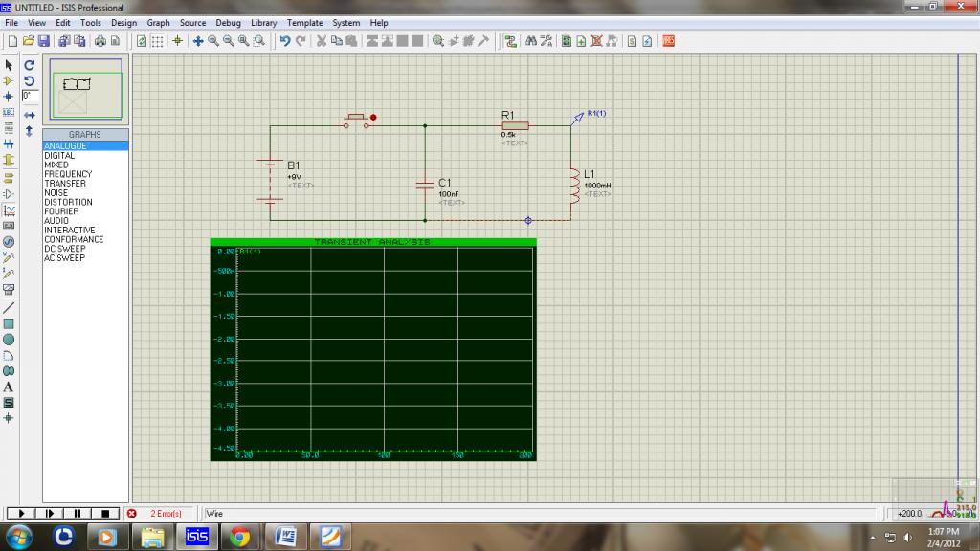Open Google Chrome from the taskbar
The width and height of the screenshot is (980, 551).
(239, 537)
